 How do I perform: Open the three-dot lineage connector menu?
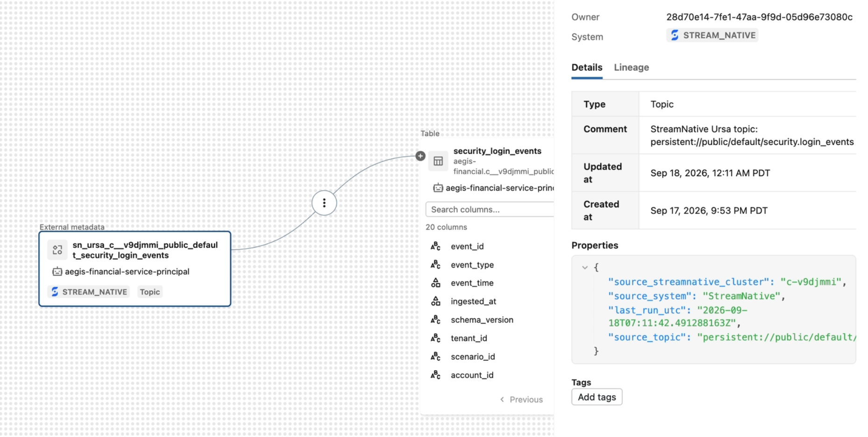pos(324,203)
